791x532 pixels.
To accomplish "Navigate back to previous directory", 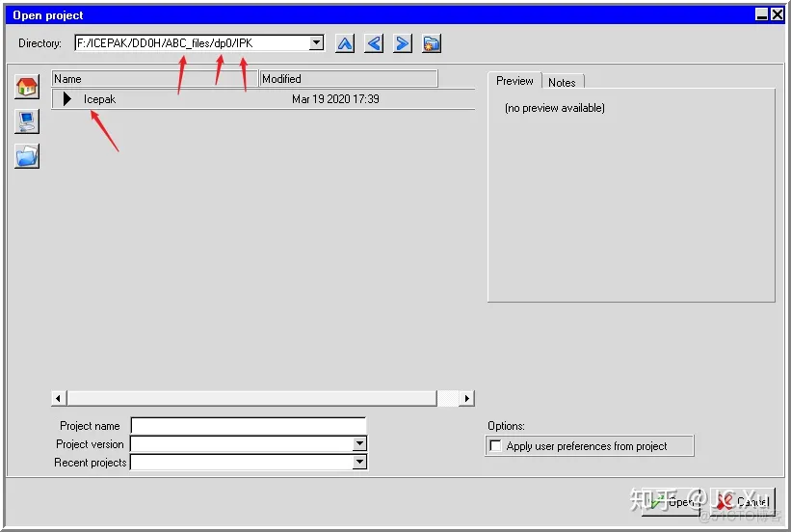I will click(374, 43).
